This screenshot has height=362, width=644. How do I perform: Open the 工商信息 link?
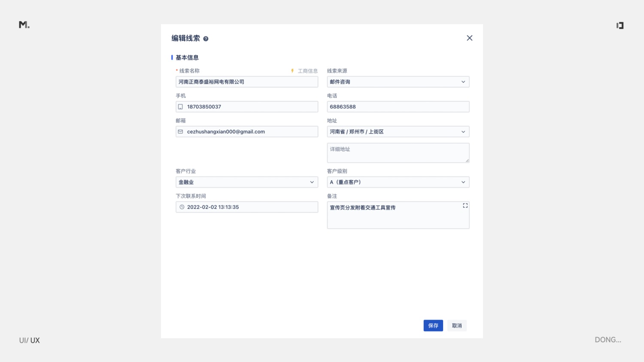[x=308, y=71]
